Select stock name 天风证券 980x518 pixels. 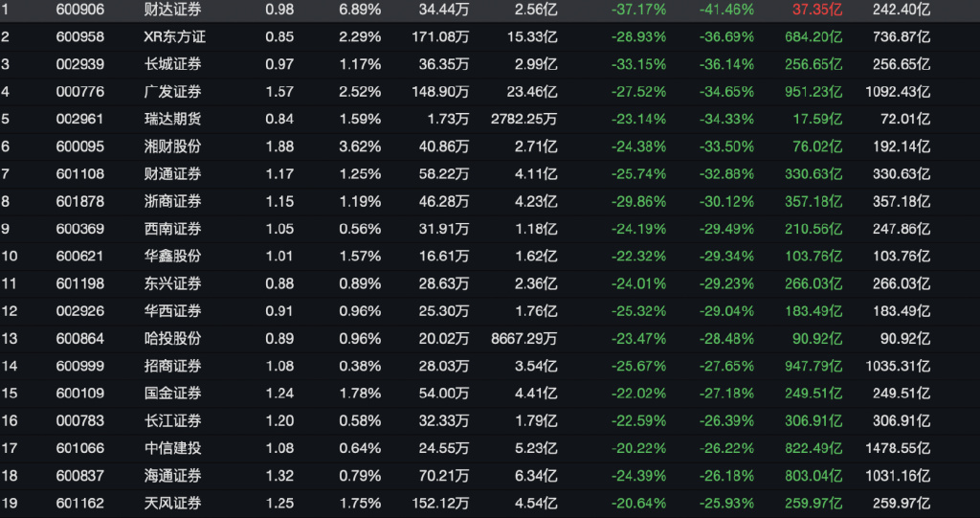172,503
